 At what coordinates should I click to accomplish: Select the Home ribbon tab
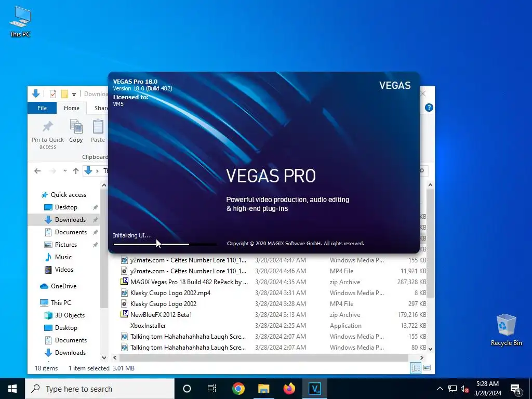[72, 108]
